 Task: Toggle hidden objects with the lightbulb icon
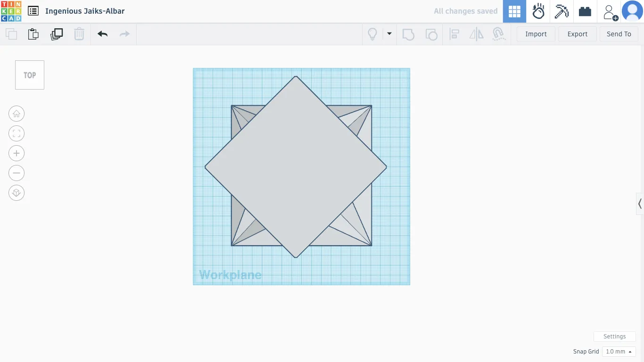click(x=372, y=34)
